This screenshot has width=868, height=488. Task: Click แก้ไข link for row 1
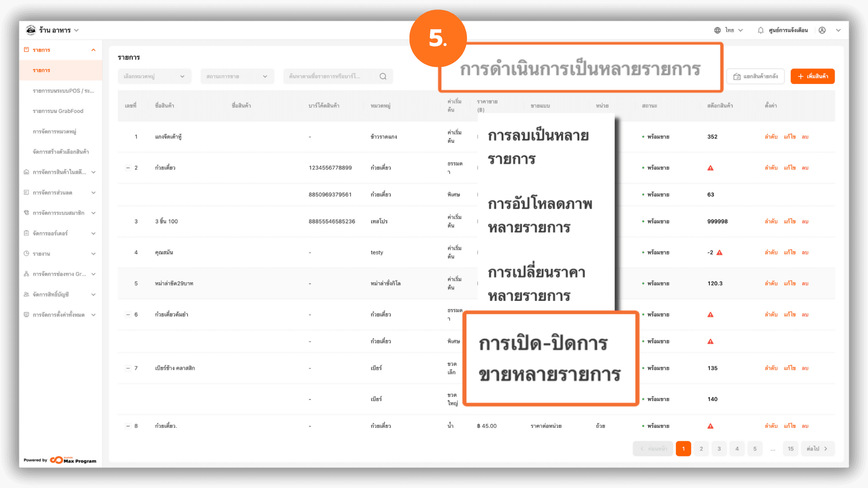(x=789, y=137)
